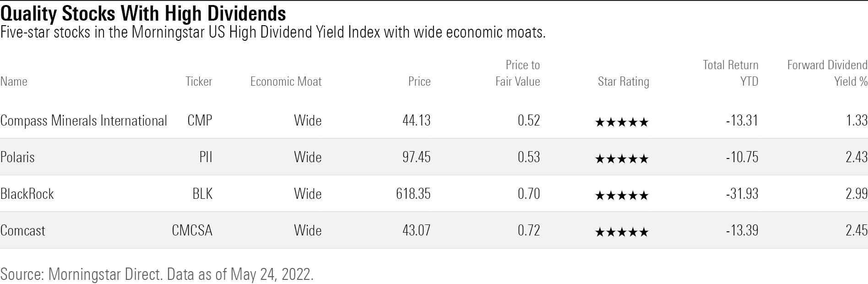Viewport: 868px width, 284px height.
Task: Click the Morningstar Direct source note
Action: (157, 274)
